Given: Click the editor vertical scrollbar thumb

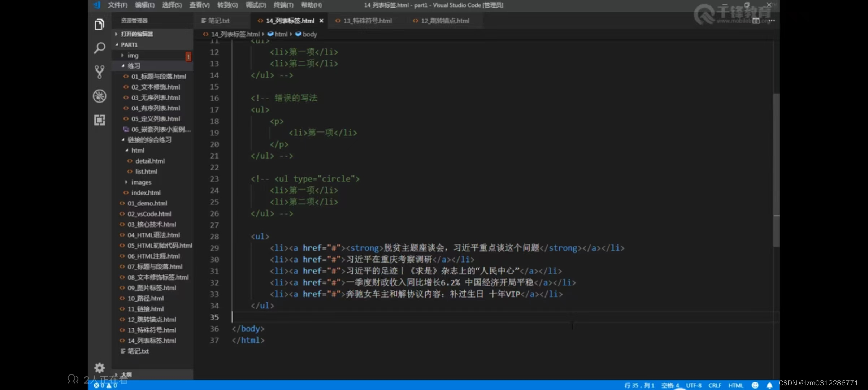Looking at the screenshot, I should tap(776, 170).
